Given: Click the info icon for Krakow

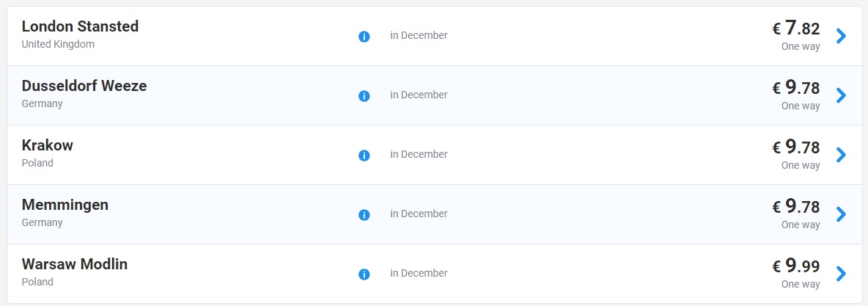Looking at the screenshot, I should click(x=364, y=155).
